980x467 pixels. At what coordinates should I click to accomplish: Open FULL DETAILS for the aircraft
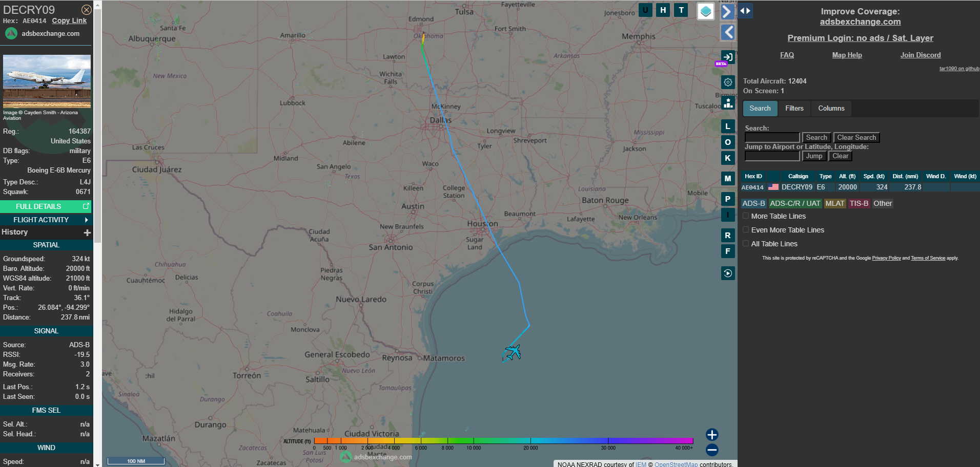coord(46,206)
